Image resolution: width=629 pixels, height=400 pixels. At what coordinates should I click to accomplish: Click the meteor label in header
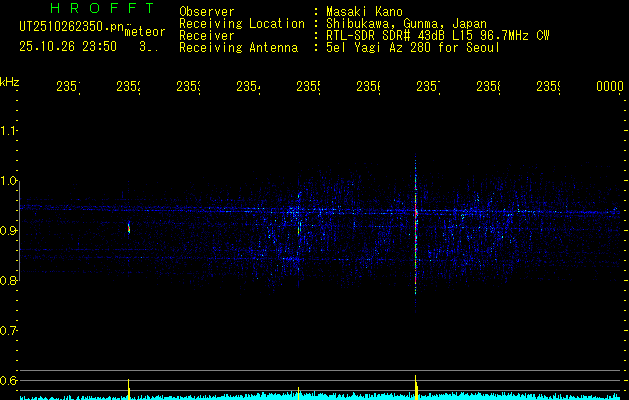point(144,32)
